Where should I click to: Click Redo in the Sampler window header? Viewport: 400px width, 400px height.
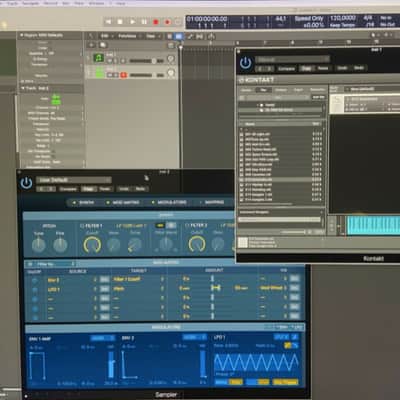[x=140, y=189]
